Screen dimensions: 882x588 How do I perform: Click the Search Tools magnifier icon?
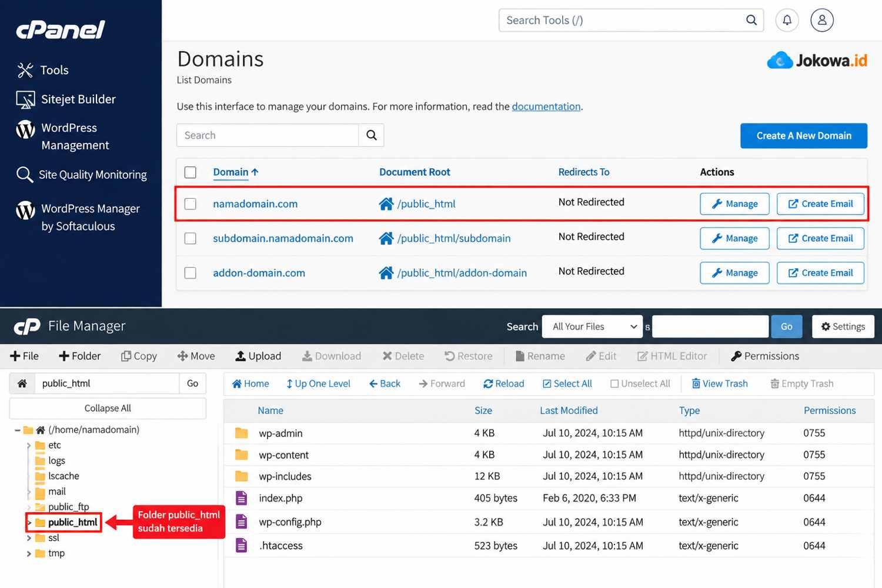coord(751,21)
